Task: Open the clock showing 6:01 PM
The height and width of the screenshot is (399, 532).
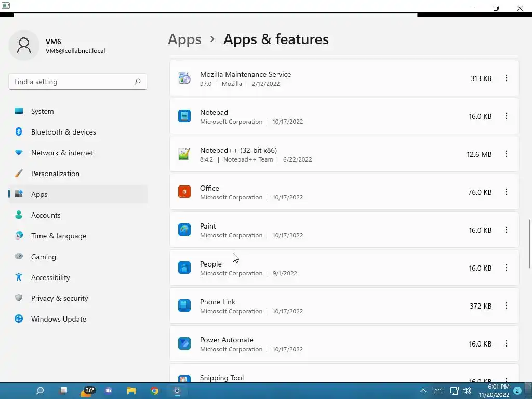Action: (494, 391)
